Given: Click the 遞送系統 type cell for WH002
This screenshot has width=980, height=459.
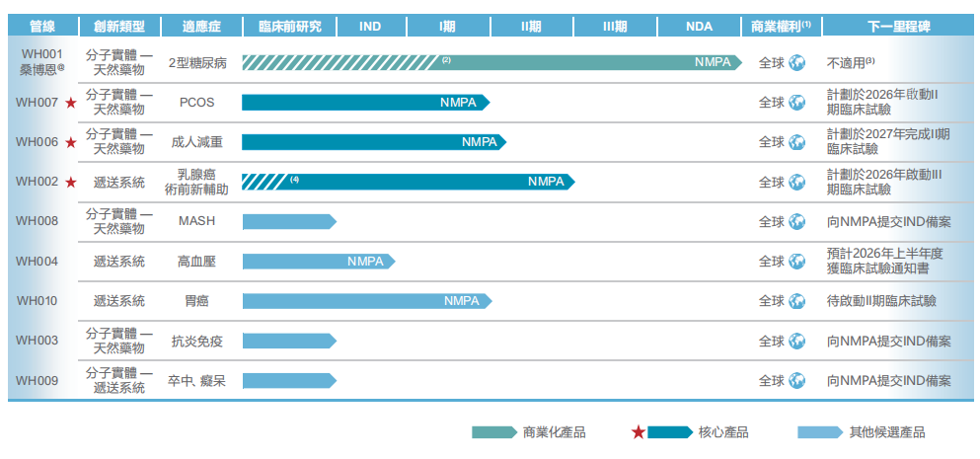Looking at the screenshot, I should pyautogui.click(x=119, y=182).
